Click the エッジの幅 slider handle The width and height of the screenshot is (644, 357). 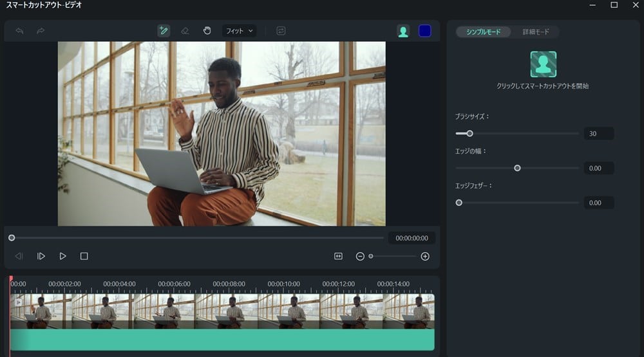pos(517,168)
